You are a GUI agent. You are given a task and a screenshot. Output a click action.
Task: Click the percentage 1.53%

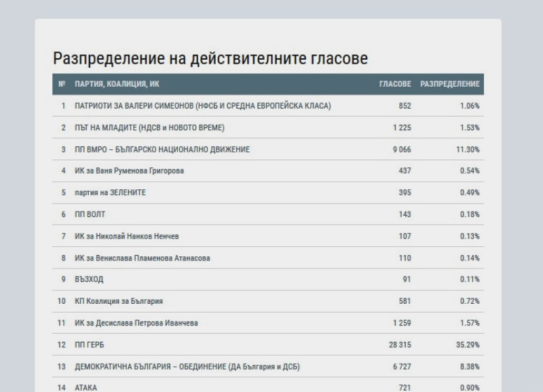[x=470, y=128]
